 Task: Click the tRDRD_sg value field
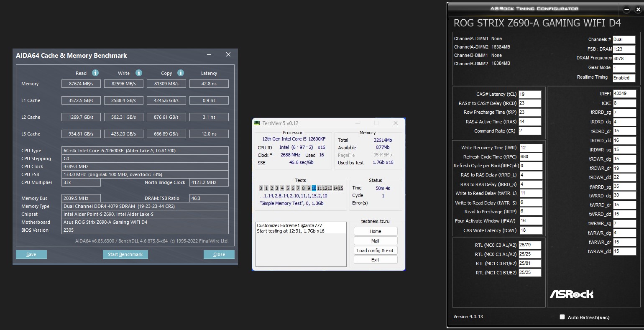(625, 113)
